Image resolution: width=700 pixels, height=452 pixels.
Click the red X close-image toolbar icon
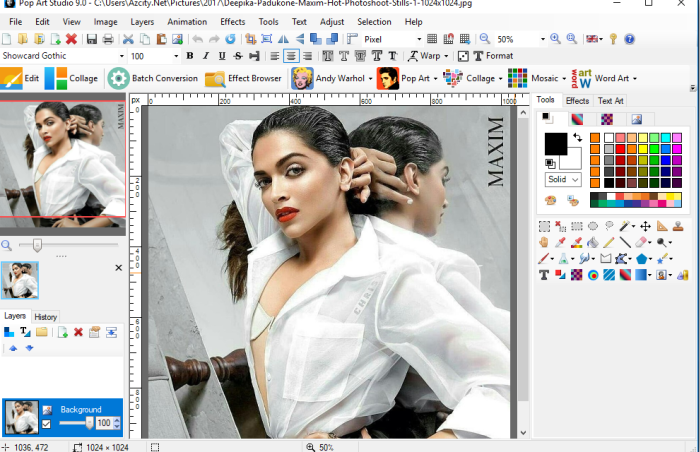[71, 39]
